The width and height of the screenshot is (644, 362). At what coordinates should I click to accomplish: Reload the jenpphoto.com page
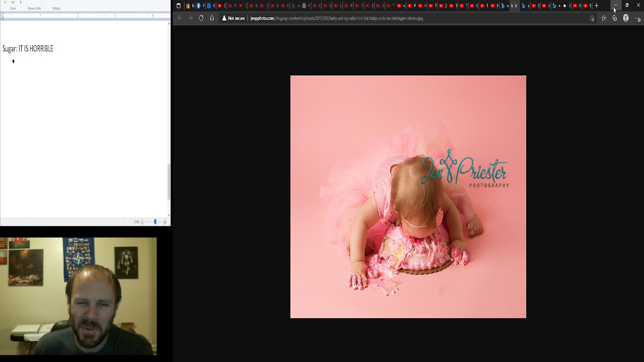pyautogui.click(x=201, y=18)
